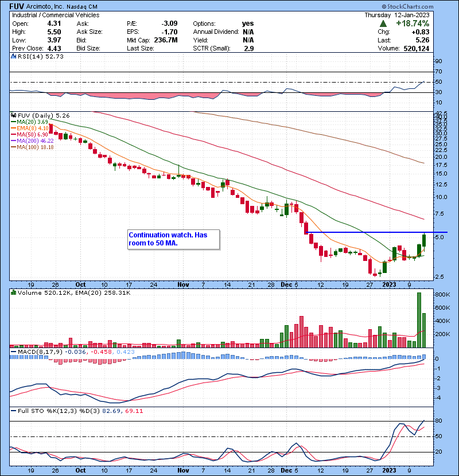Click the FUV (Daily) 5.26 panel title

(x=44, y=116)
